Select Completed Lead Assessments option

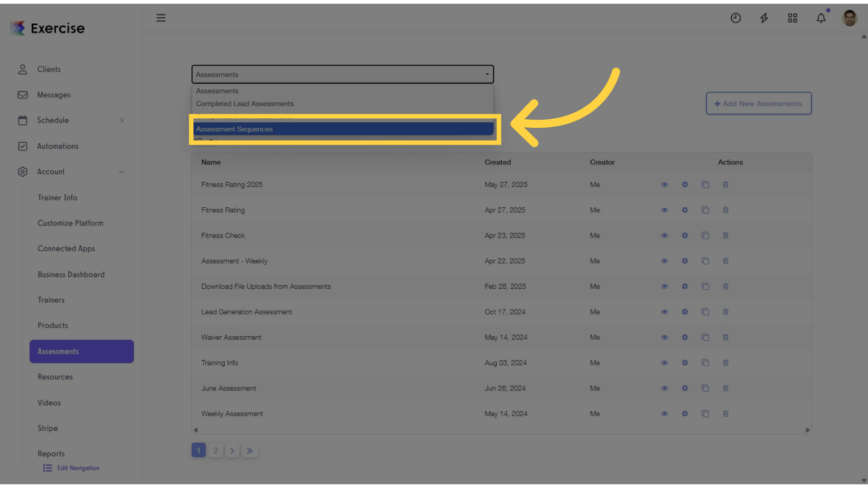(344, 103)
